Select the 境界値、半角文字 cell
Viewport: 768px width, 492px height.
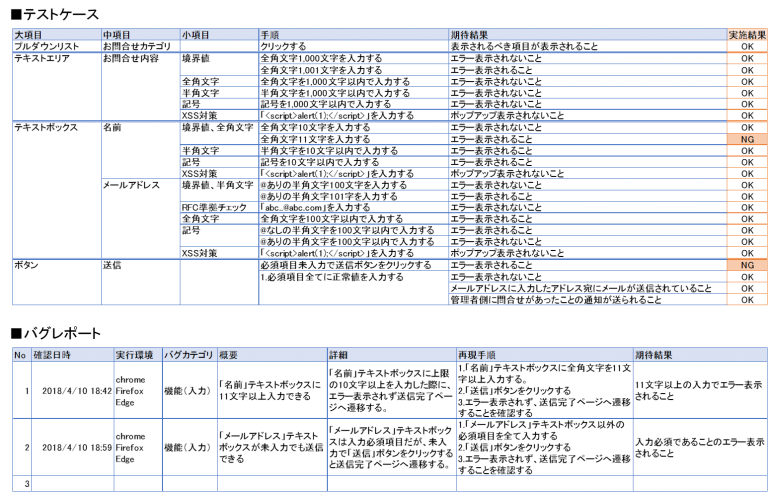219,191
